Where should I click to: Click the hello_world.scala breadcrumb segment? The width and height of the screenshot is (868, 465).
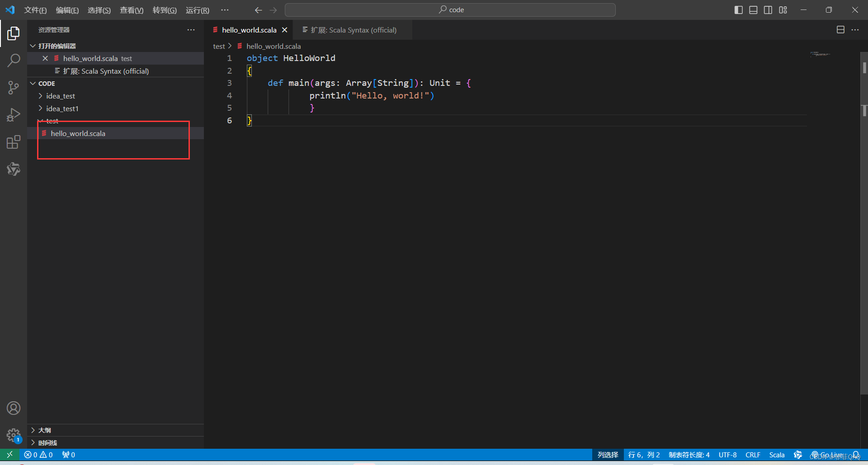click(x=274, y=46)
